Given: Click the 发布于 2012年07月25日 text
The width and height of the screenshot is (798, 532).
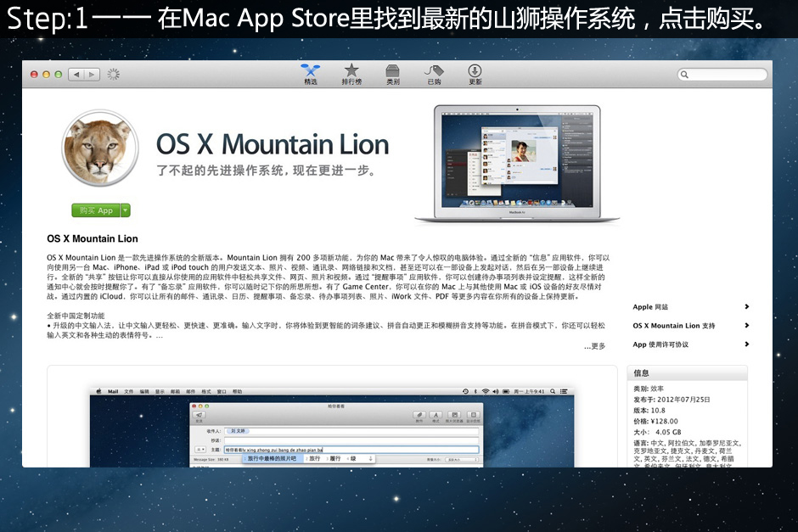Looking at the screenshot, I should [x=672, y=400].
